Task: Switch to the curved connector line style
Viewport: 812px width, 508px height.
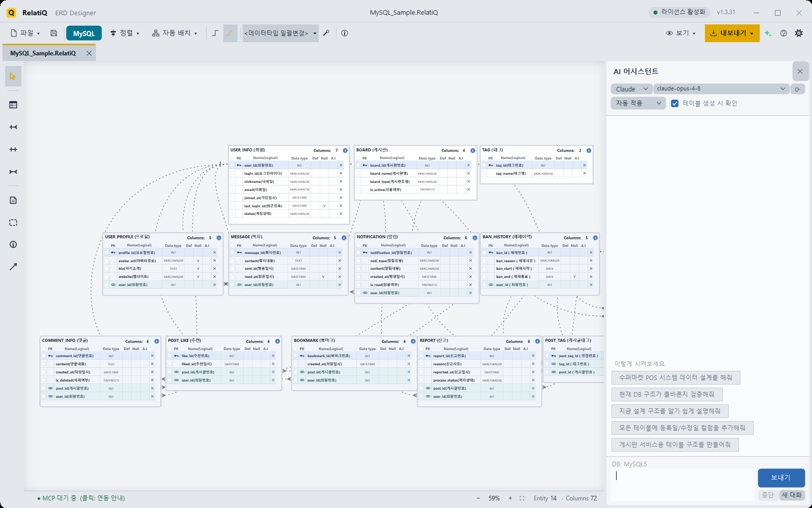Action: click(x=230, y=33)
